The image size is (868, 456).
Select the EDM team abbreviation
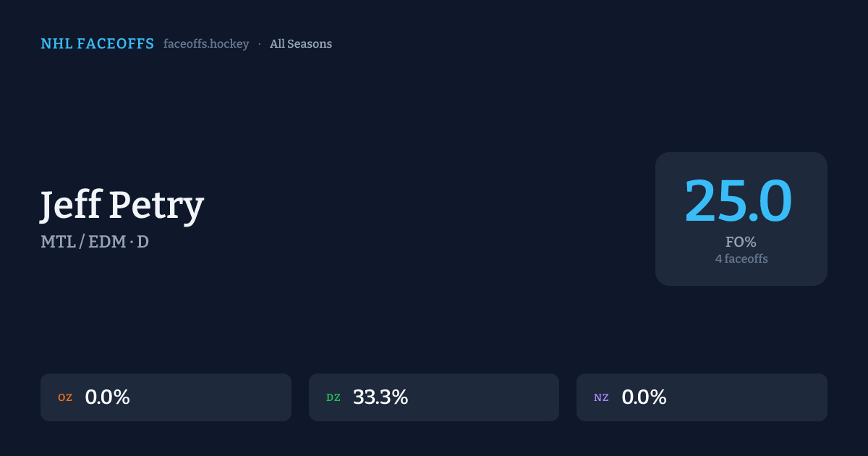click(x=106, y=242)
